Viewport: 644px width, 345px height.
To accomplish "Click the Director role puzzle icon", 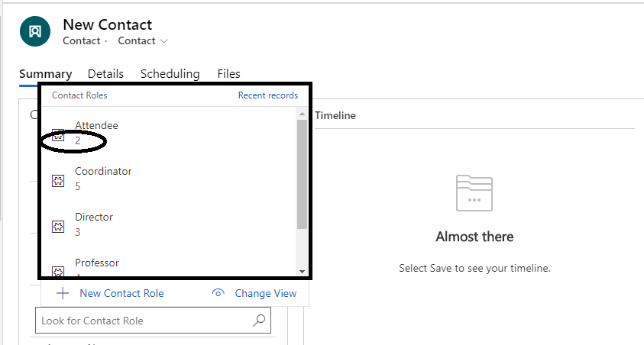I will point(57,227).
